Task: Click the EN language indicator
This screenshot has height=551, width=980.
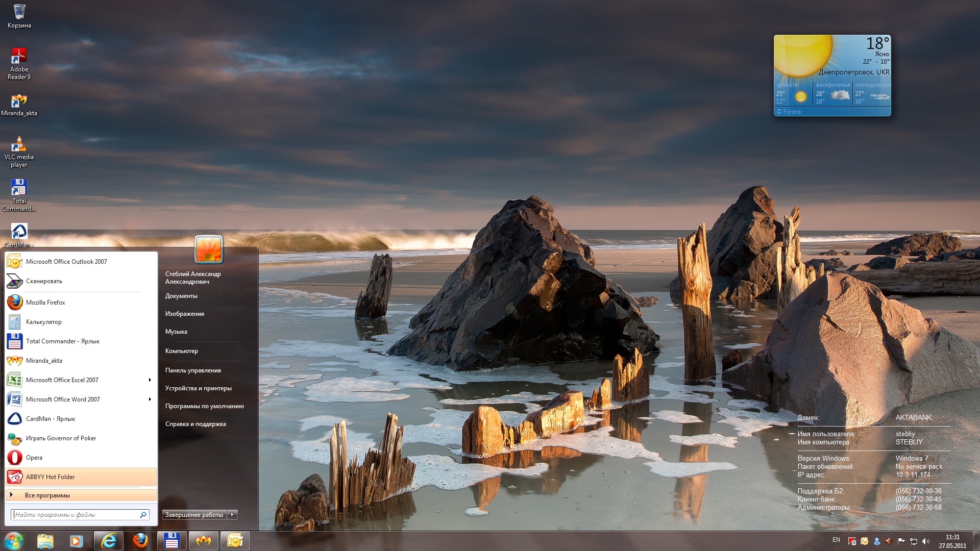Action: [x=836, y=540]
